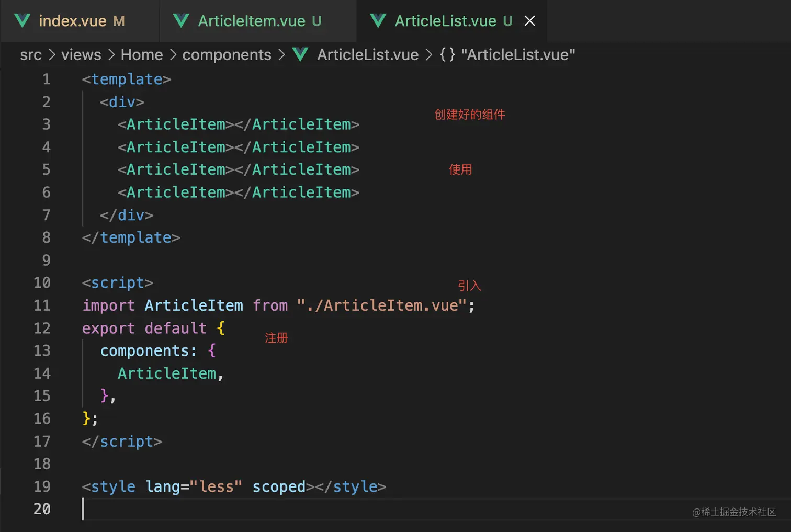
Task: Click line number 19 in gutter
Action: pos(42,486)
